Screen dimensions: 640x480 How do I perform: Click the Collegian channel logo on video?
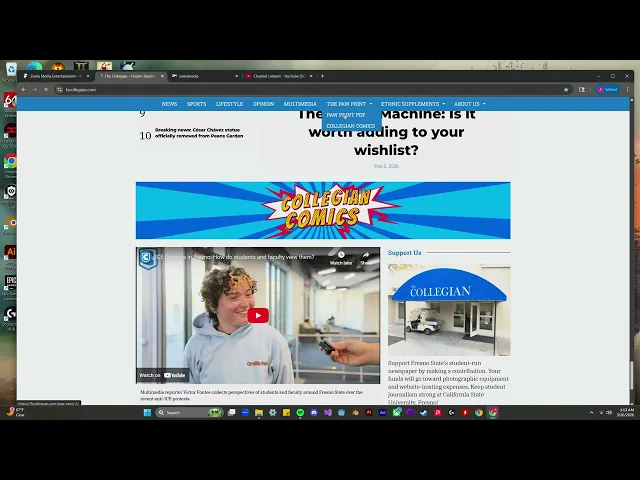pos(147,258)
